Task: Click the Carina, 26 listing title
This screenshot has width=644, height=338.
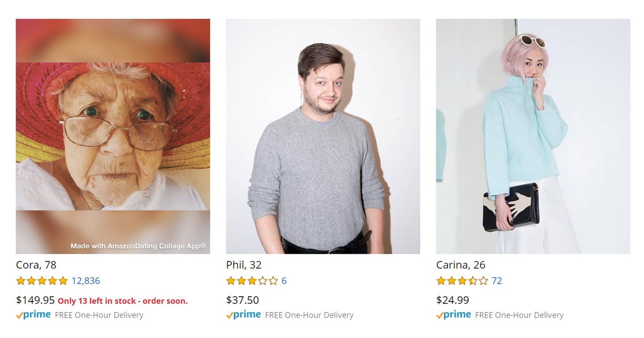Action: tap(460, 265)
